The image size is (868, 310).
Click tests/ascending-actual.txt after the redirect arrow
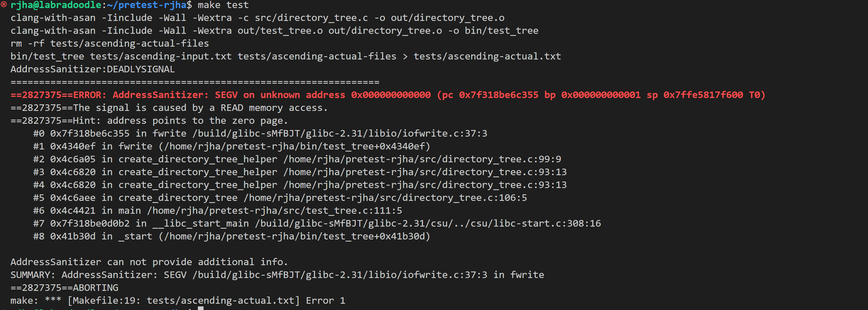click(487, 56)
